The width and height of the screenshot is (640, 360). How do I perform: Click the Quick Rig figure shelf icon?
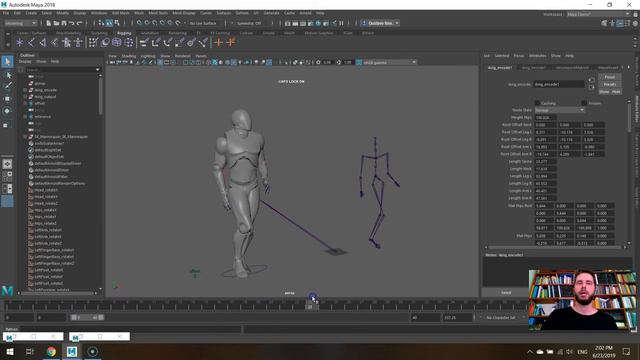pyautogui.click(x=66, y=42)
